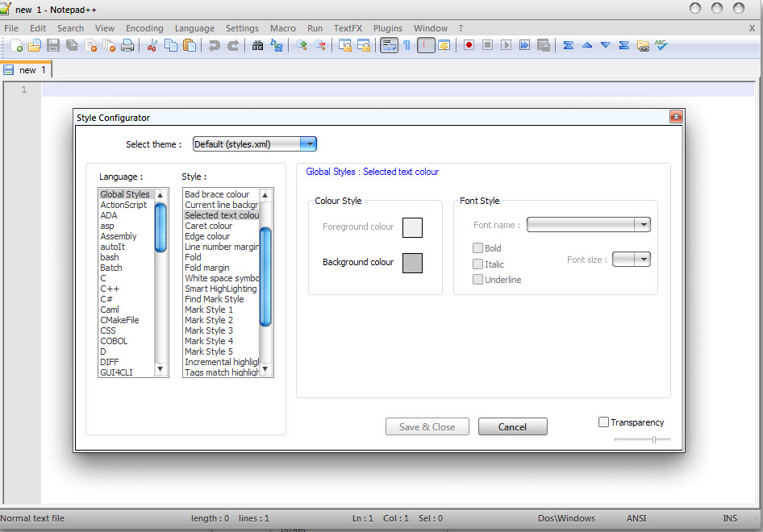
Task: Click the User-defined language lightning icon
Action: pyautogui.click(x=444, y=46)
